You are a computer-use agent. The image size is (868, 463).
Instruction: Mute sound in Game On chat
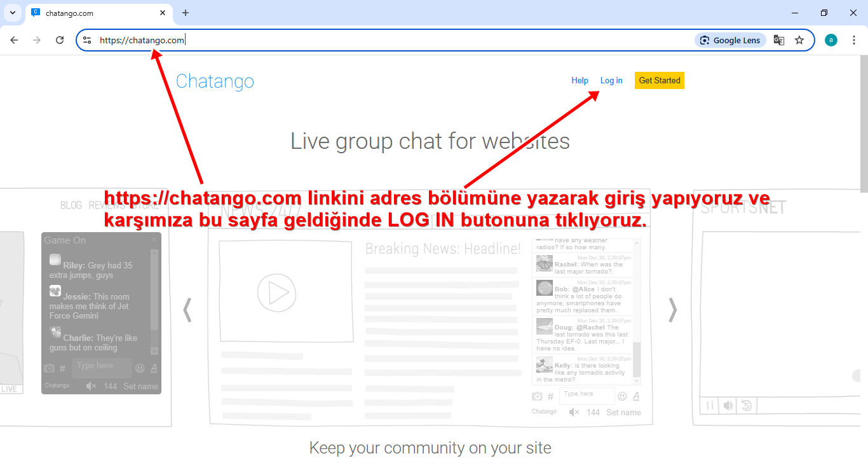click(91, 386)
